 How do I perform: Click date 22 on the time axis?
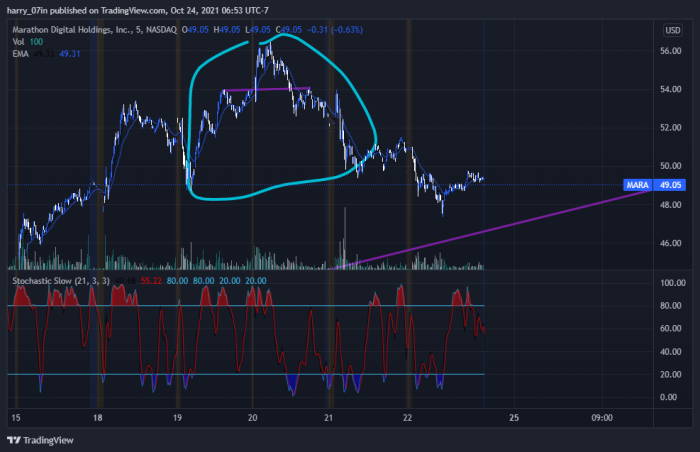click(x=407, y=418)
